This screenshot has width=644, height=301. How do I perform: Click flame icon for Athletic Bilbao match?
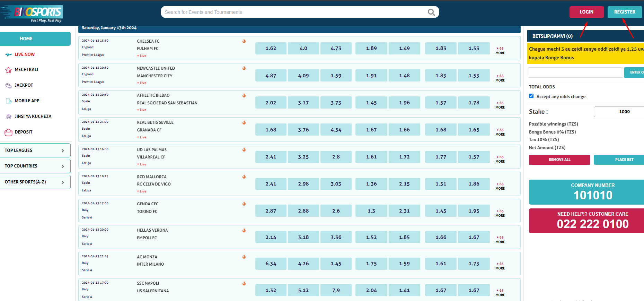(x=244, y=95)
